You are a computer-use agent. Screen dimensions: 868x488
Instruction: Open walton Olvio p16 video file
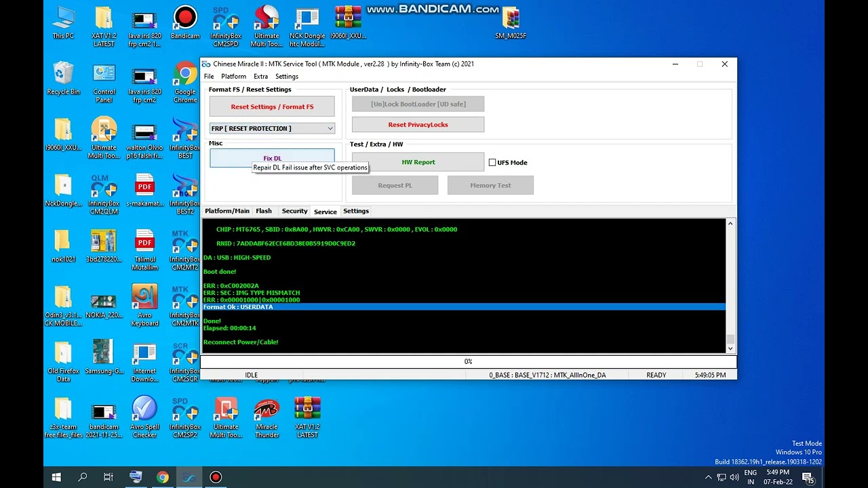coord(144,138)
